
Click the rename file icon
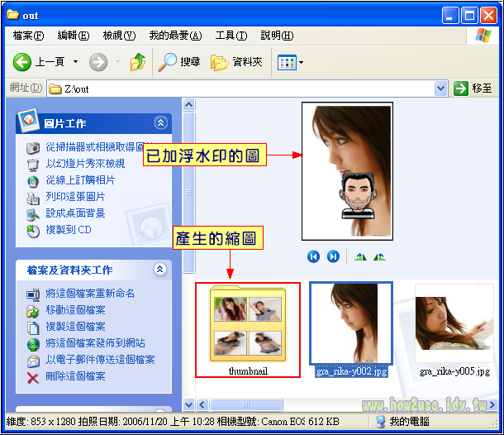pos(33,294)
